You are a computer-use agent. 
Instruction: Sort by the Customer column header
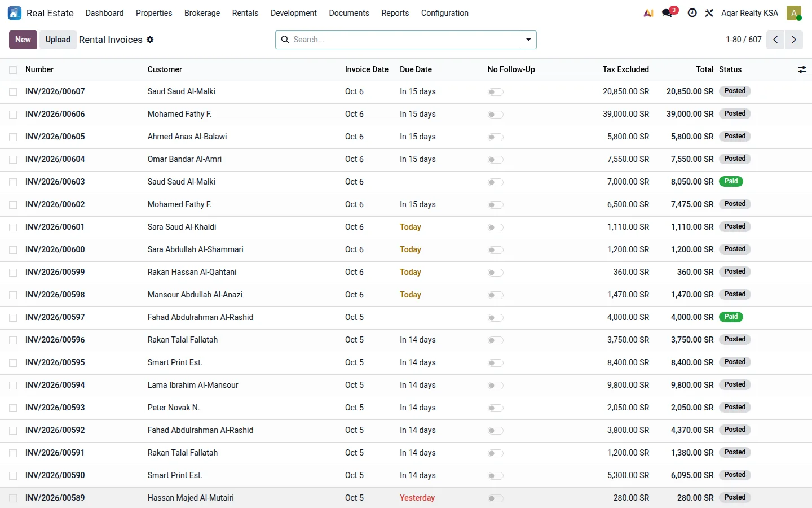165,69
